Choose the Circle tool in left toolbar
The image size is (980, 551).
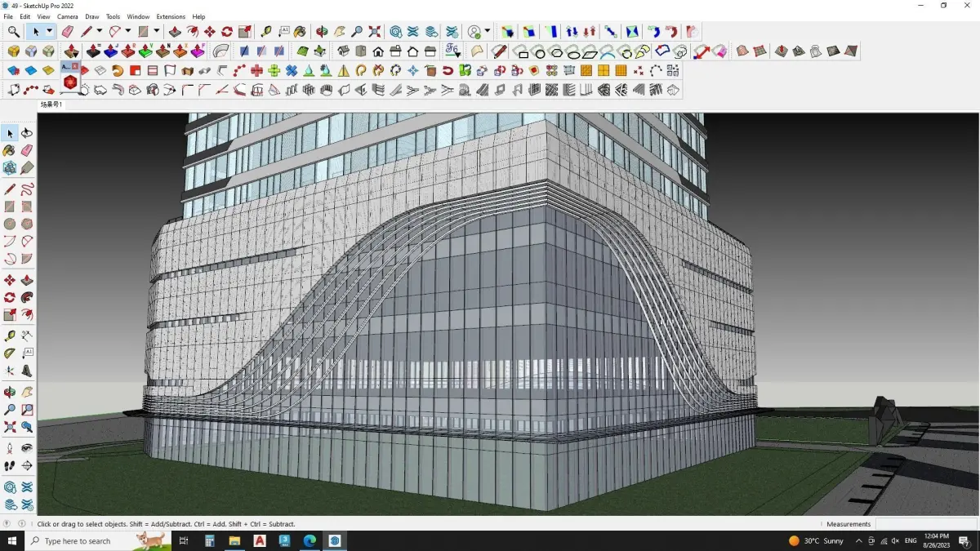(x=10, y=224)
